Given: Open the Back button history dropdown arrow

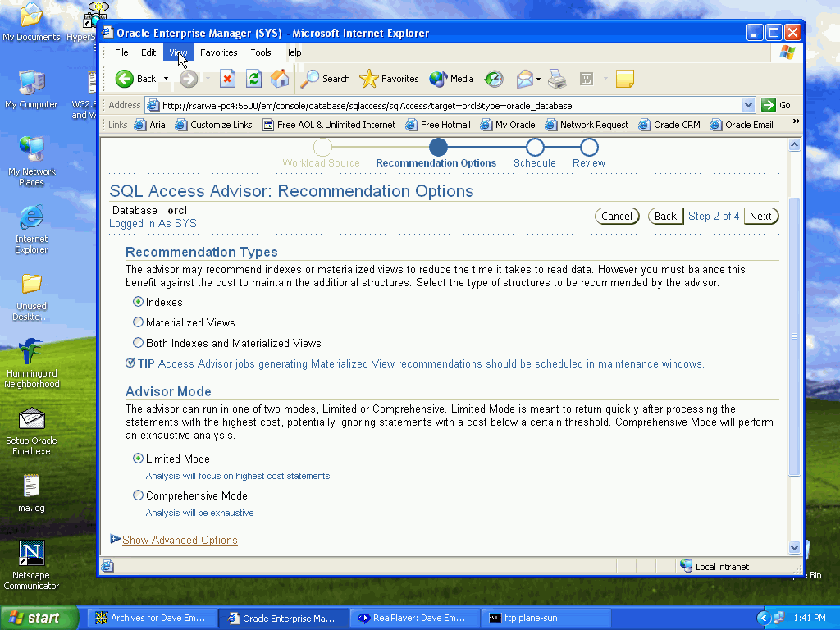Looking at the screenshot, I should [166, 79].
